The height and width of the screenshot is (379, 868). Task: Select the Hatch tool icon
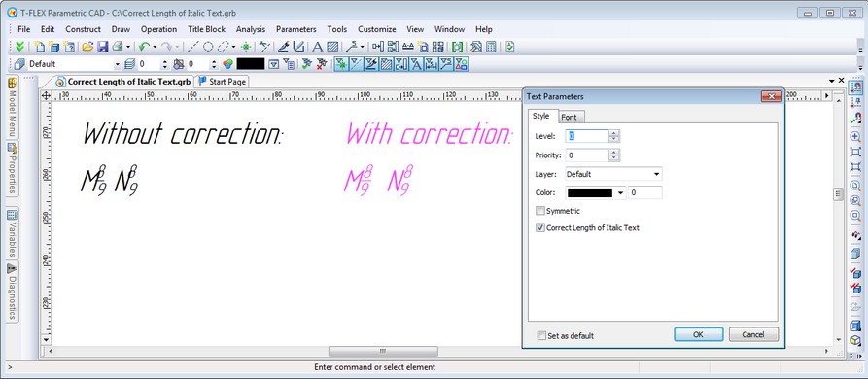(332, 47)
